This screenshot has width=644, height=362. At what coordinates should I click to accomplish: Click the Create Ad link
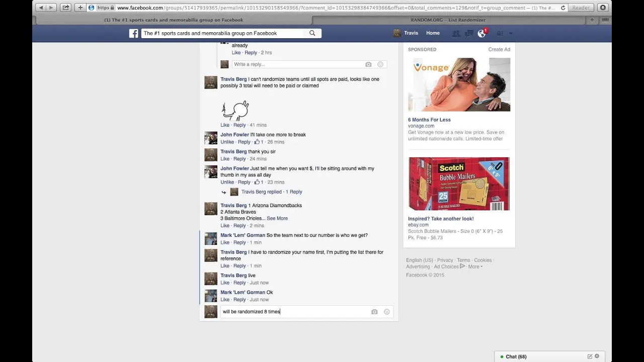pyautogui.click(x=499, y=50)
